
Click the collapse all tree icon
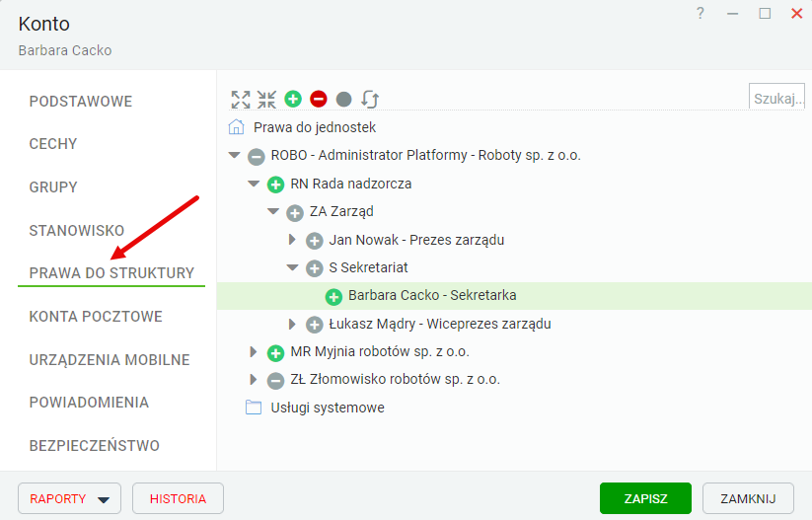pyautogui.click(x=266, y=99)
